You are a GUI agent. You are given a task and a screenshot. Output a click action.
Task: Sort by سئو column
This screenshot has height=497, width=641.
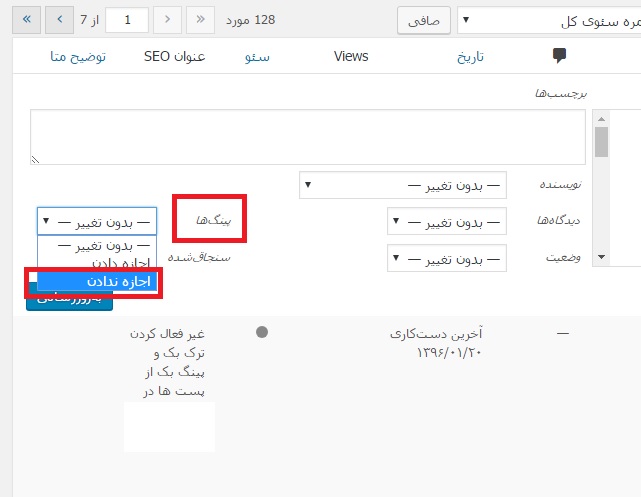click(x=257, y=57)
